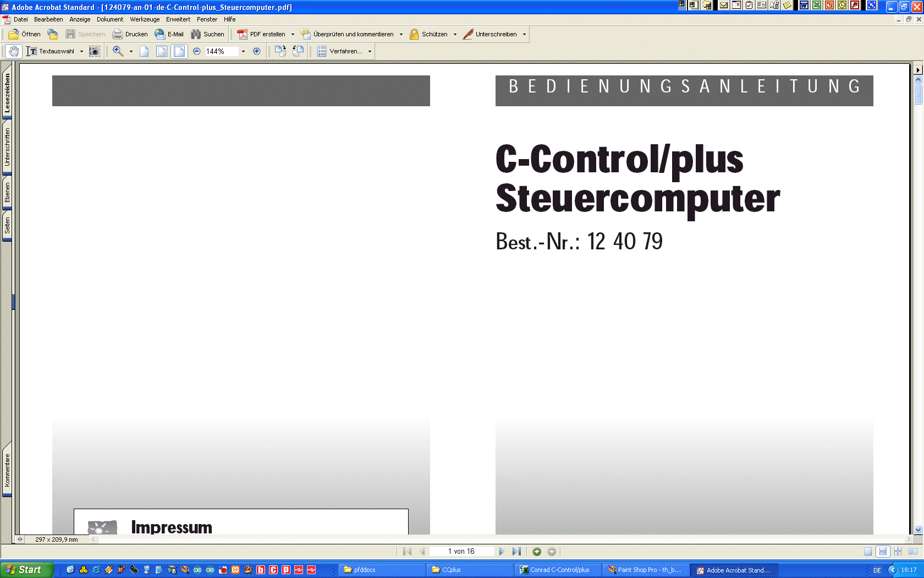Select the Snapshot camera tool
Screen dimensions: 924x578
[95, 51]
